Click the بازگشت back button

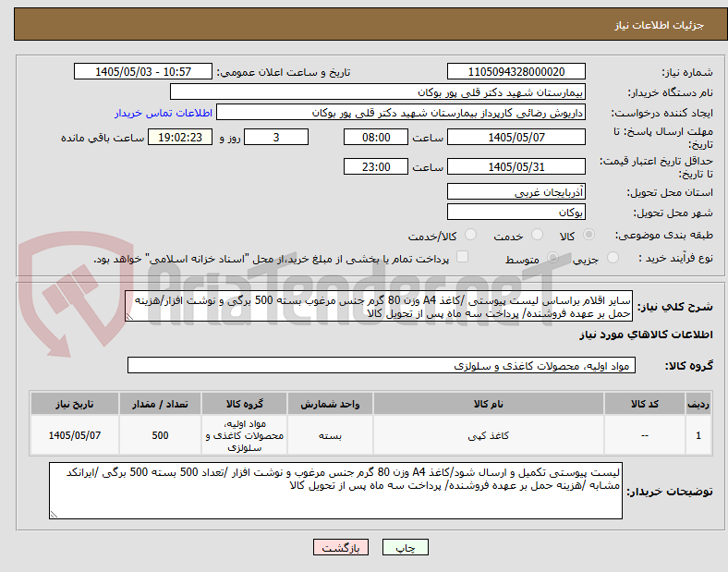click(x=341, y=547)
